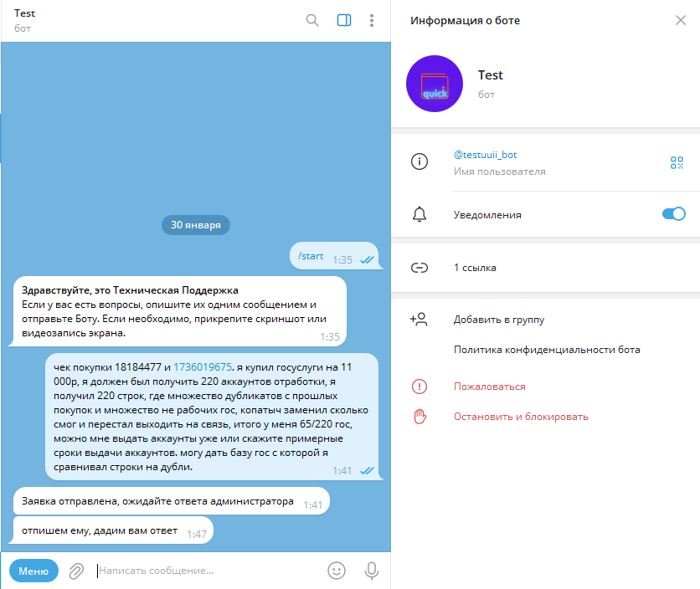Open search in chat
700x589 pixels.
(312, 21)
